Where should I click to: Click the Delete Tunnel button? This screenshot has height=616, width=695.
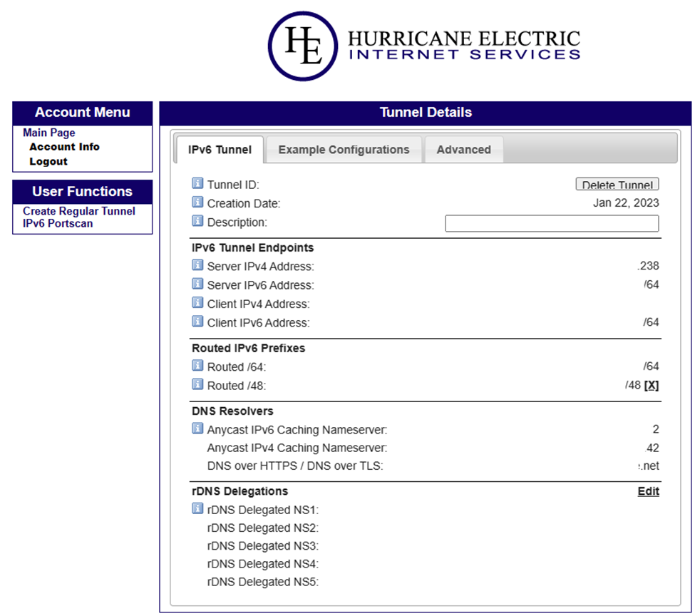click(x=617, y=184)
